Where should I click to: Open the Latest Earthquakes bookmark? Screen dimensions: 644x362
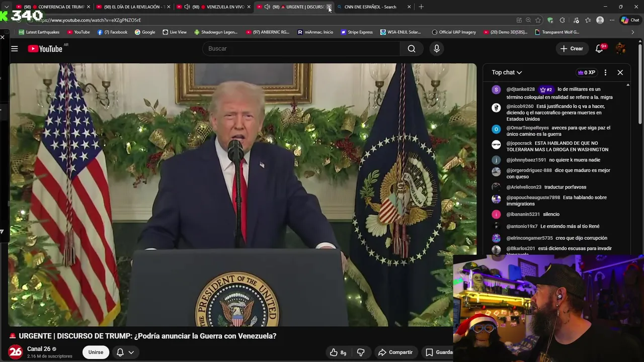(x=39, y=32)
